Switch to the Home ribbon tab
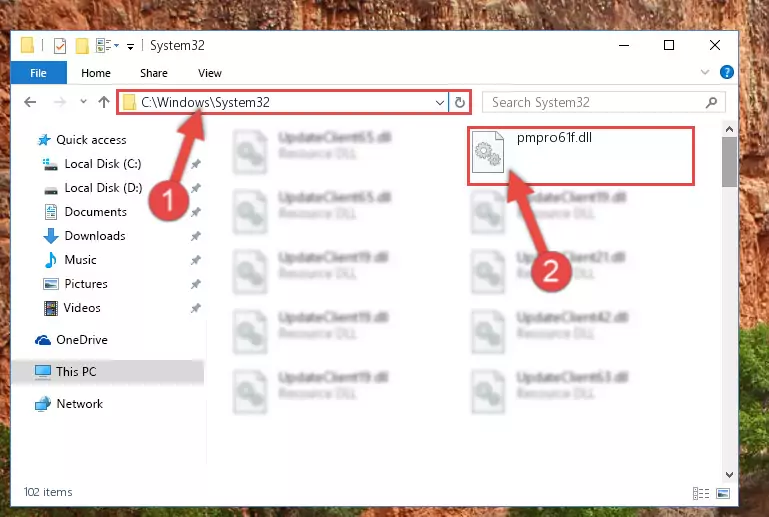 96,73
